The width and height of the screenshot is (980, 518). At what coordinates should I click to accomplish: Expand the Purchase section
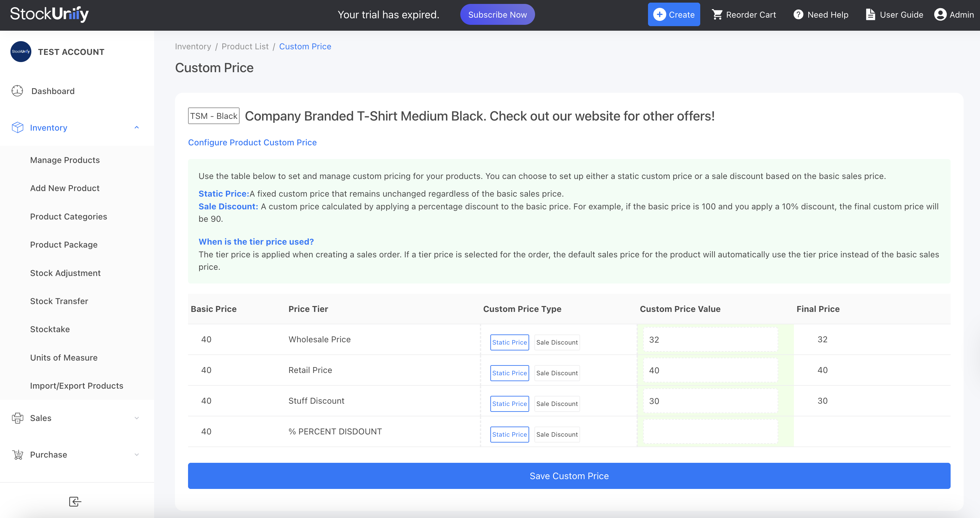pos(136,454)
